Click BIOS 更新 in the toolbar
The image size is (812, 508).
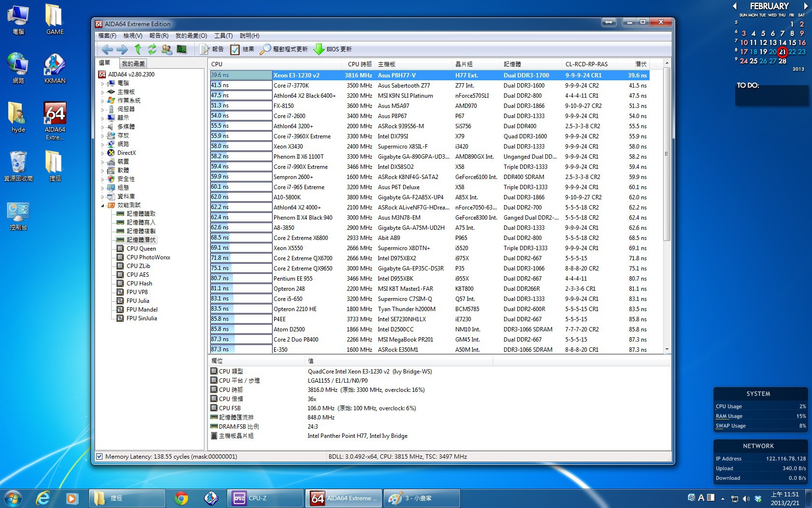click(333, 49)
